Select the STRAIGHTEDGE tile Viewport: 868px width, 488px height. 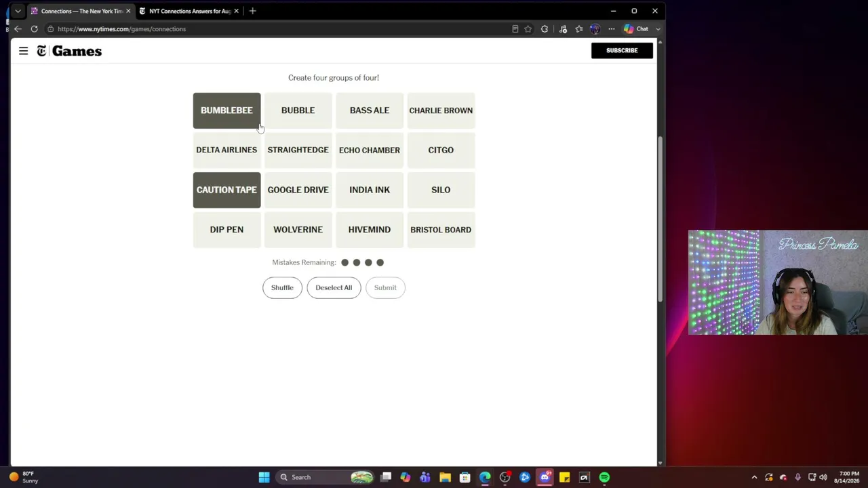(298, 150)
